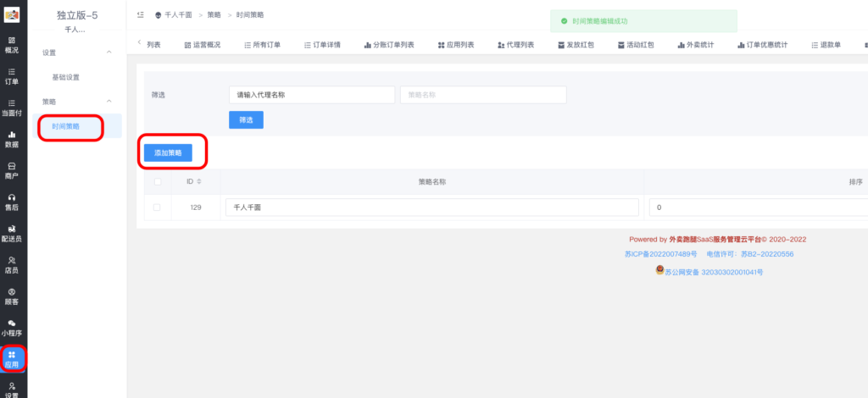Click the platform logo at top left

12,15
